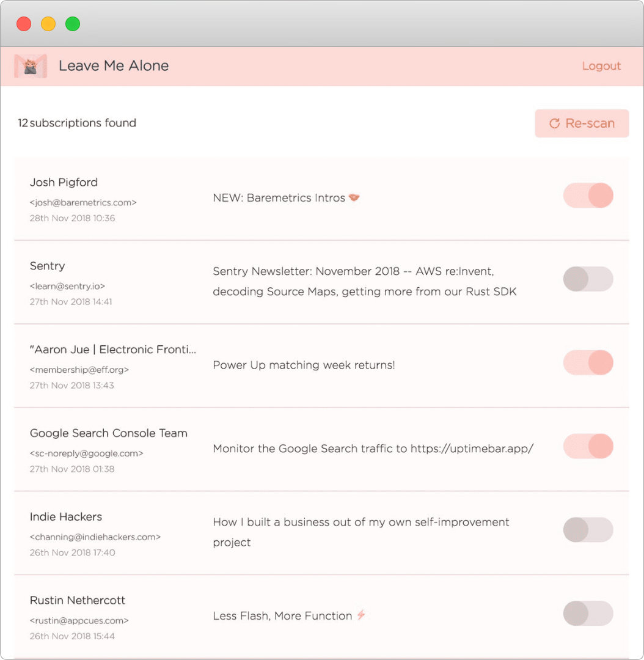Toggle the Aaron Jue EFF subscription switch
644x660 pixels.
[588, 362]
